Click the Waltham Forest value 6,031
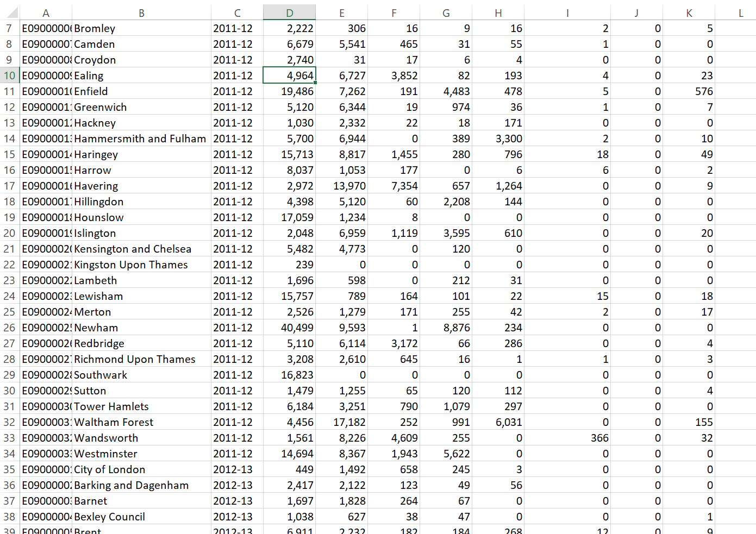Image resolution: width=756 pixels, height=534 pixels. 498,422
